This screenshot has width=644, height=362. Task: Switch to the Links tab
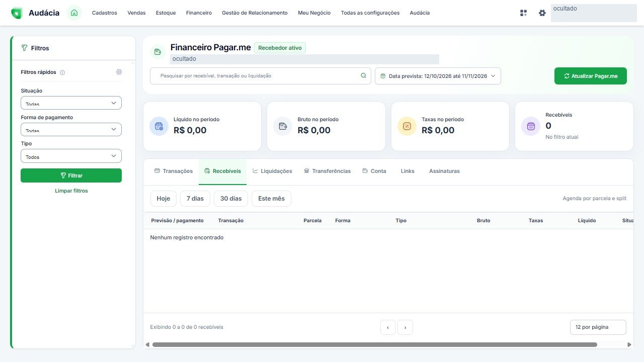408,171
